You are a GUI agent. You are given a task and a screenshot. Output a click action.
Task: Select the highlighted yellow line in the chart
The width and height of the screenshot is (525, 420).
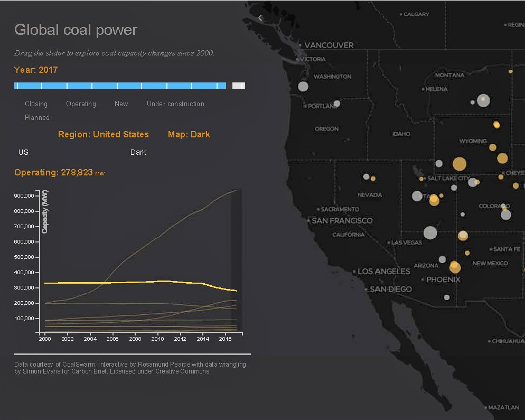coord(140,283)
